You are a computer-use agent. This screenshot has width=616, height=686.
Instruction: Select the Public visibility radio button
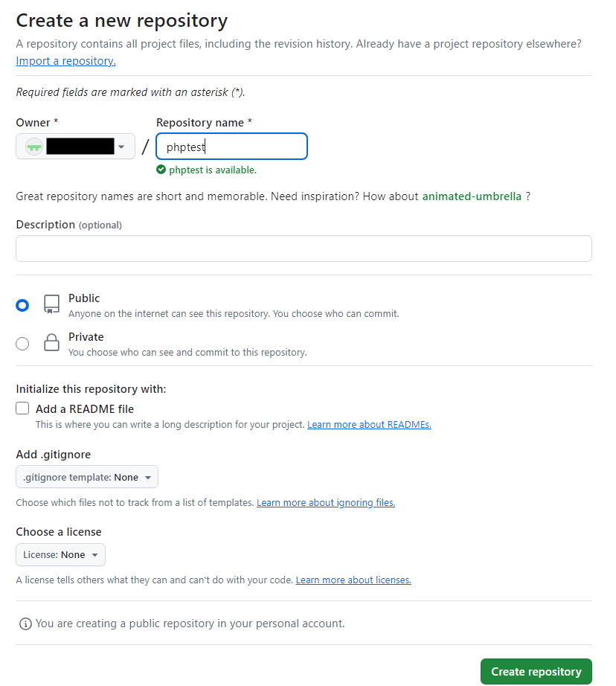coord(22,305)
